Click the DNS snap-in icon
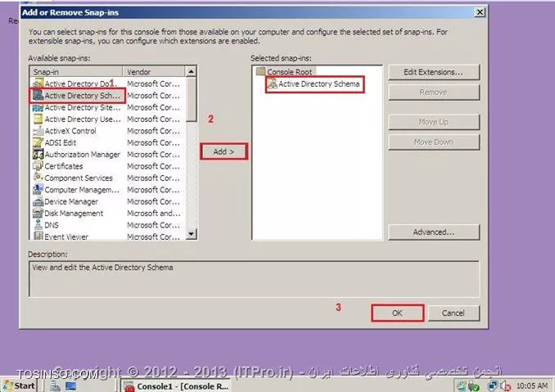 38,225
